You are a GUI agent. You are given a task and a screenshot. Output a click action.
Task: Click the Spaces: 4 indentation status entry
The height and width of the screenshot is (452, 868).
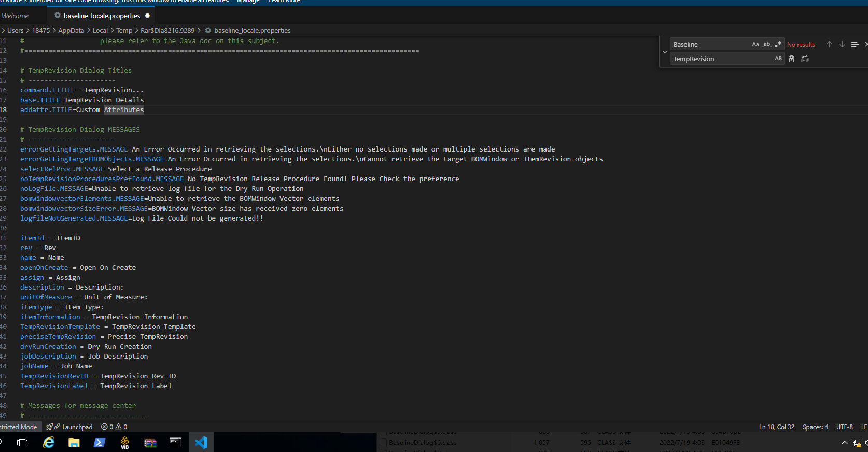(815, 427)
